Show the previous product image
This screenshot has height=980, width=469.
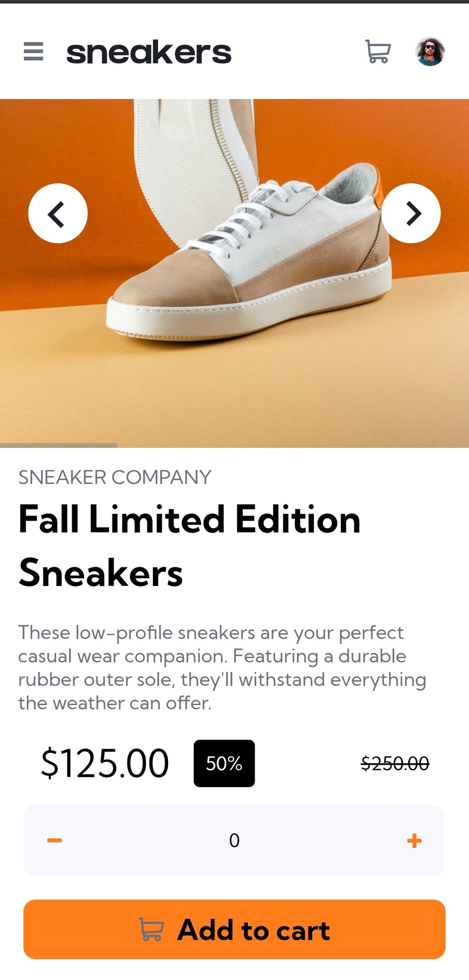click(58, 214)
